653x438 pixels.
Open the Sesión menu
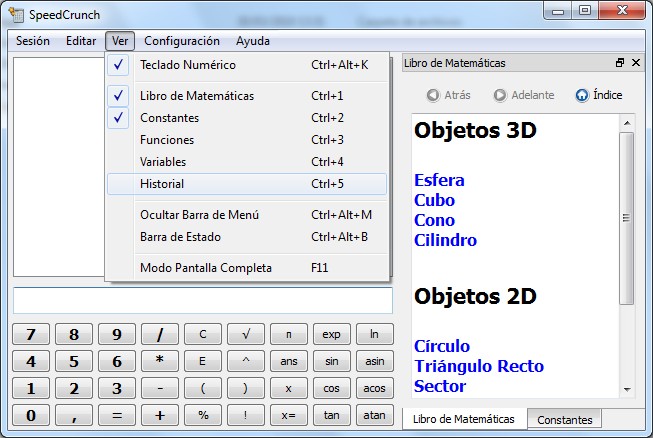point(32,41)
